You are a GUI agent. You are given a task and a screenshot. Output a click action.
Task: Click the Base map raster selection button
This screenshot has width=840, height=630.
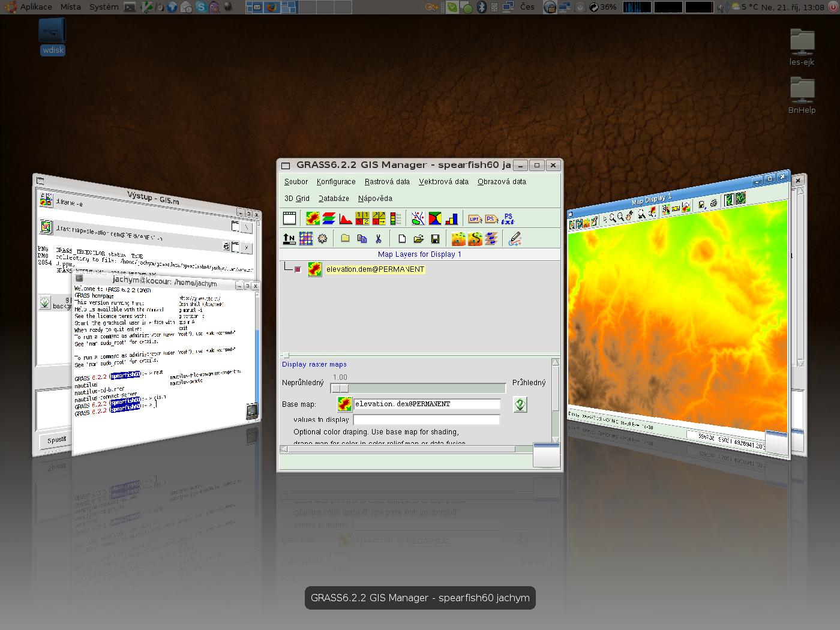(344, 404)
